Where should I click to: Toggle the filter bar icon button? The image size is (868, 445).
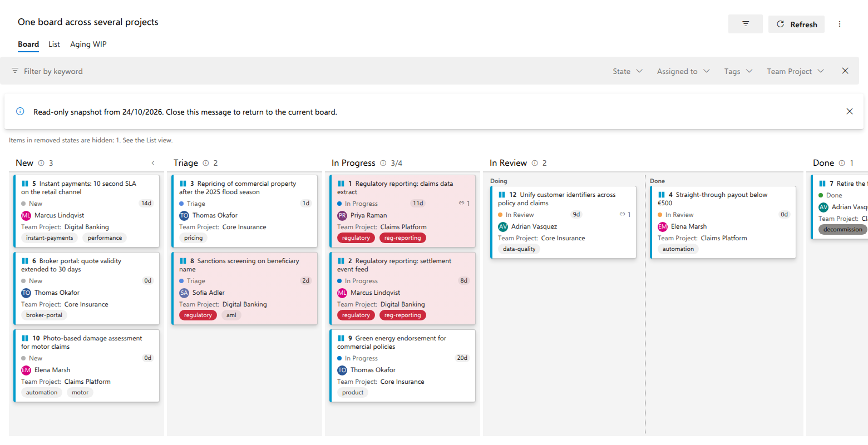click(746, 24)
